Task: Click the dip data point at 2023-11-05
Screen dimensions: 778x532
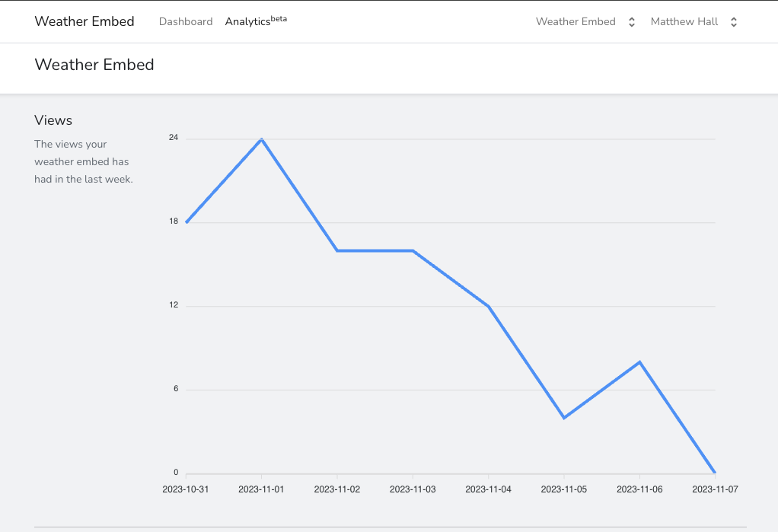Action: click(x=564, y=417)
